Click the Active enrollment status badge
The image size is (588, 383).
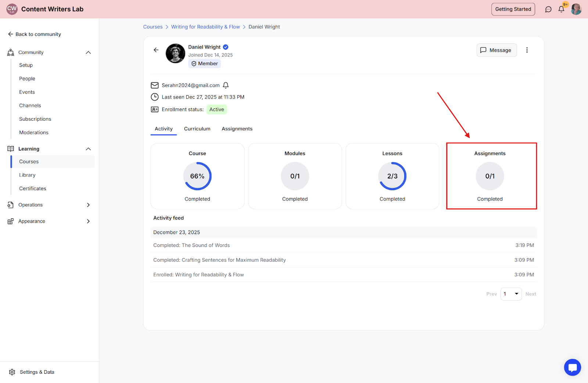tap(216, 110)
